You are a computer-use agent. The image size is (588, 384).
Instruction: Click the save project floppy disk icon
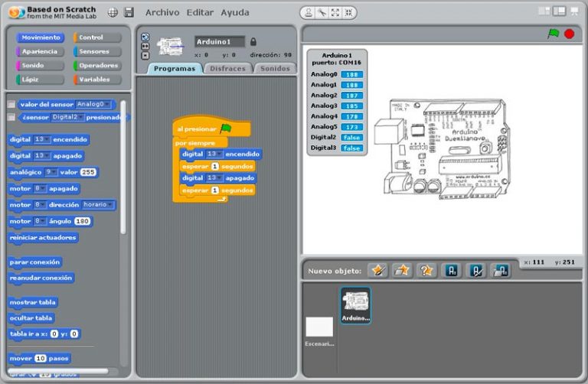click(129, 12)
